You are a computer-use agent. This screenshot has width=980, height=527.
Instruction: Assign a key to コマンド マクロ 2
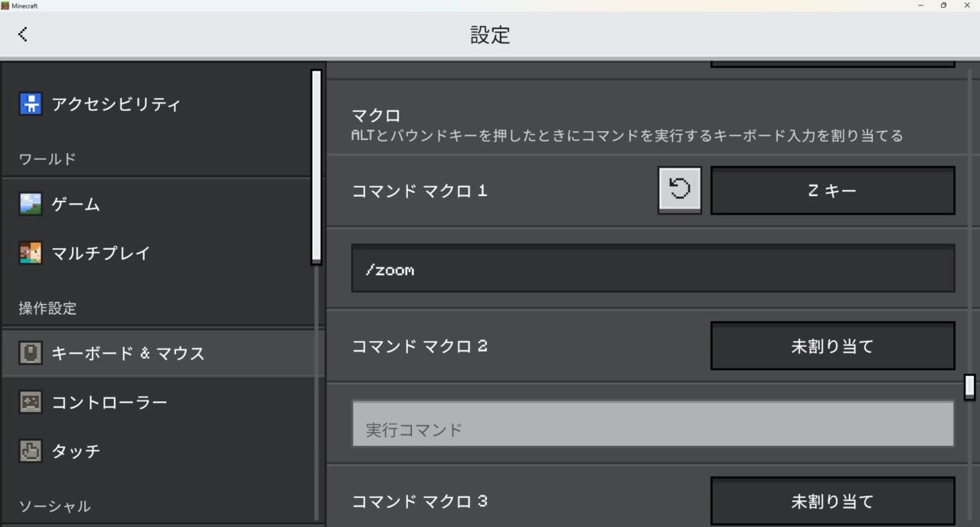tap(832, 346)
